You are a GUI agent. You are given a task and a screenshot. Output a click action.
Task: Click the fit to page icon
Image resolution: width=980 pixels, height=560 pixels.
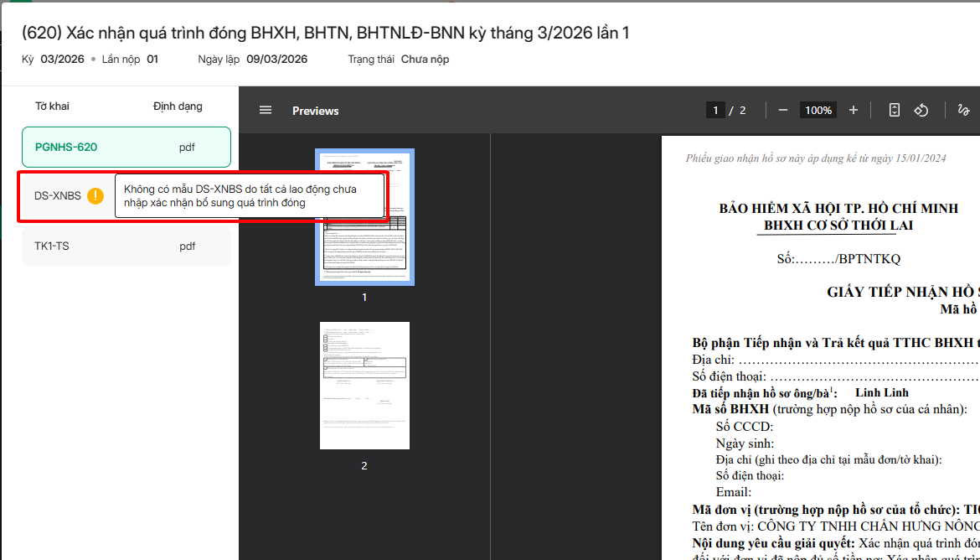click(895, 110)
